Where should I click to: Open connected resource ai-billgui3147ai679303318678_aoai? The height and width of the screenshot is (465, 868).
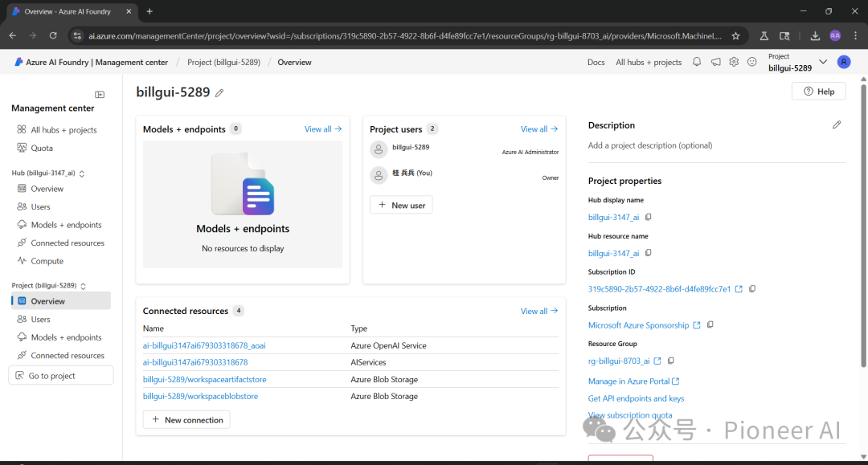(x=205, y=345)
